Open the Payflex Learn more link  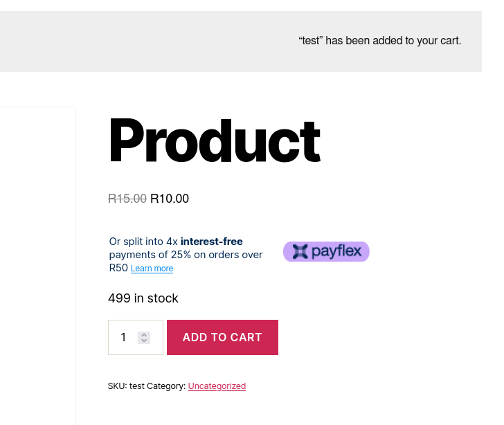[x=152, y=268]
